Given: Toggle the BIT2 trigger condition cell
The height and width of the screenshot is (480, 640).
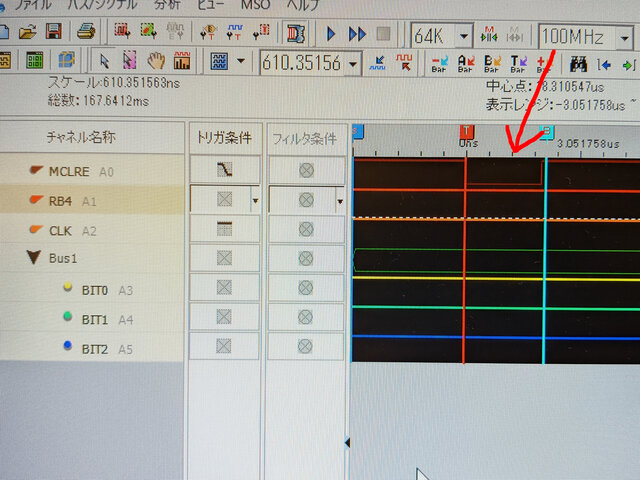Looking at the screenshot, I should [x=224, y=347].
